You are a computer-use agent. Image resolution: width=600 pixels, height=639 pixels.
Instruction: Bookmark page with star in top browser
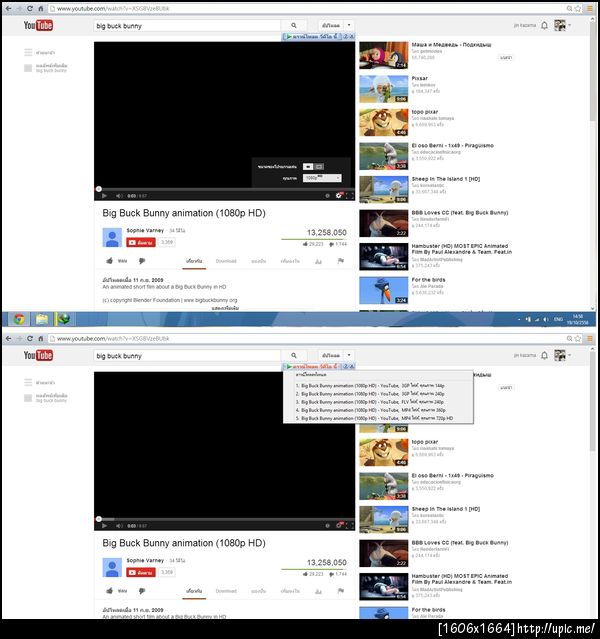578,9
